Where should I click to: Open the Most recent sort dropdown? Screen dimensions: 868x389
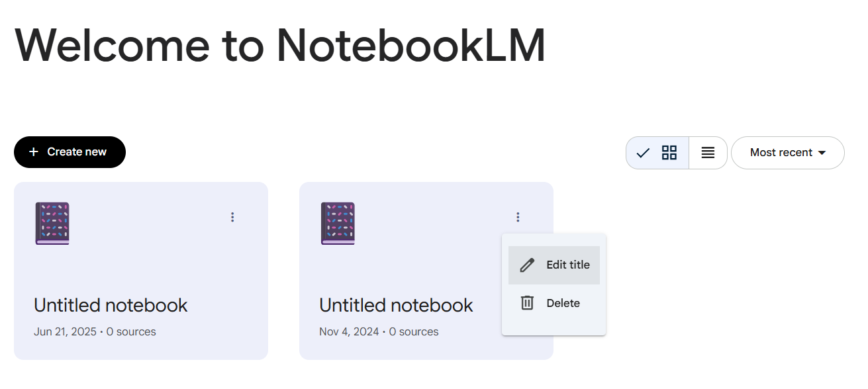point(781,153)
